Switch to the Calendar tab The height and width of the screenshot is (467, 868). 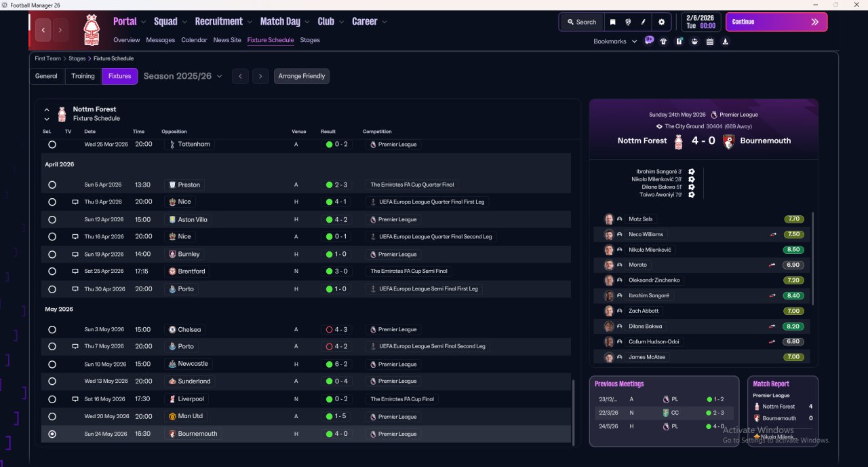pos(194,40)
